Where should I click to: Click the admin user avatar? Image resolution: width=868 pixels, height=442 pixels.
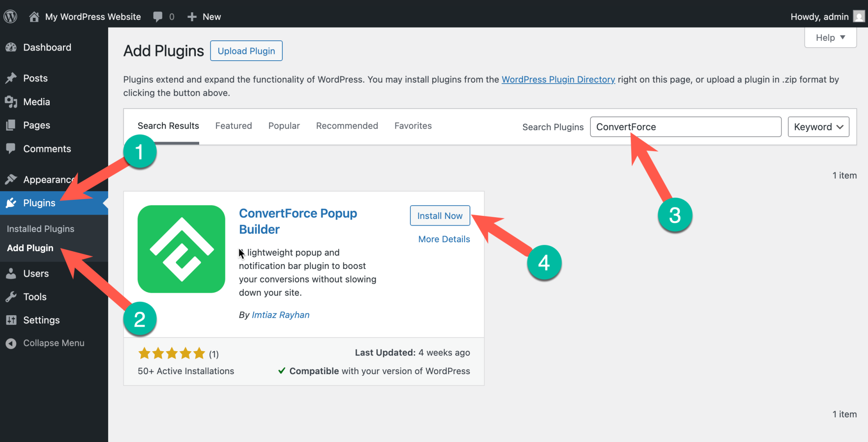click(x=859, y=17)
